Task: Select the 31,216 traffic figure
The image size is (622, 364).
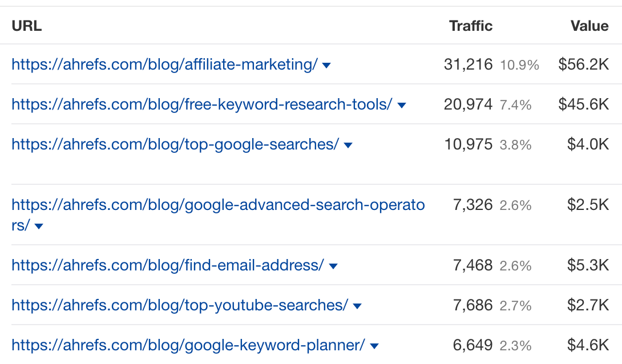Action: [x=468, y=64]
